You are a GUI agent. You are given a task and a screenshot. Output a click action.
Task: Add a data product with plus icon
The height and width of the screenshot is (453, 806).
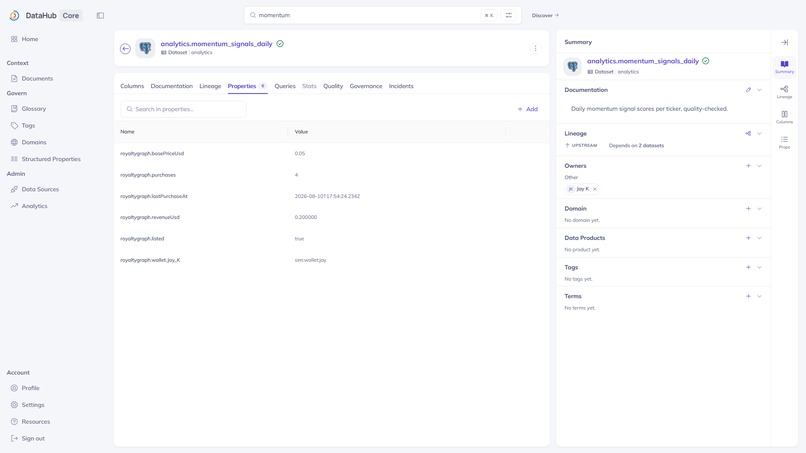tap(748, 238)
